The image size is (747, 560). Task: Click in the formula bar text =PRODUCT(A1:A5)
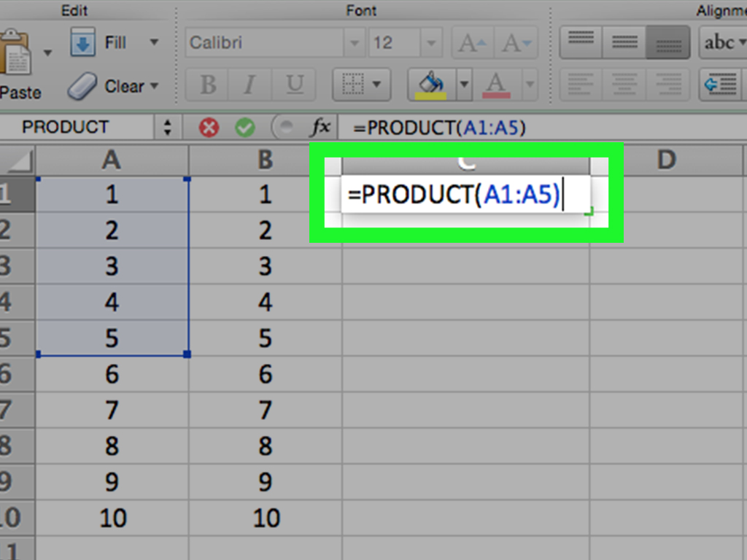[x=438, y=128]
